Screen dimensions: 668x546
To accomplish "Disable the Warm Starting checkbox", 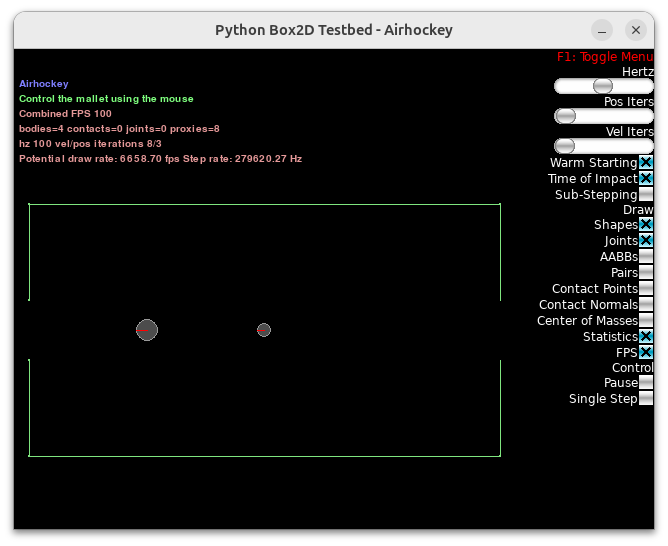I will click(x=646, y=163).
